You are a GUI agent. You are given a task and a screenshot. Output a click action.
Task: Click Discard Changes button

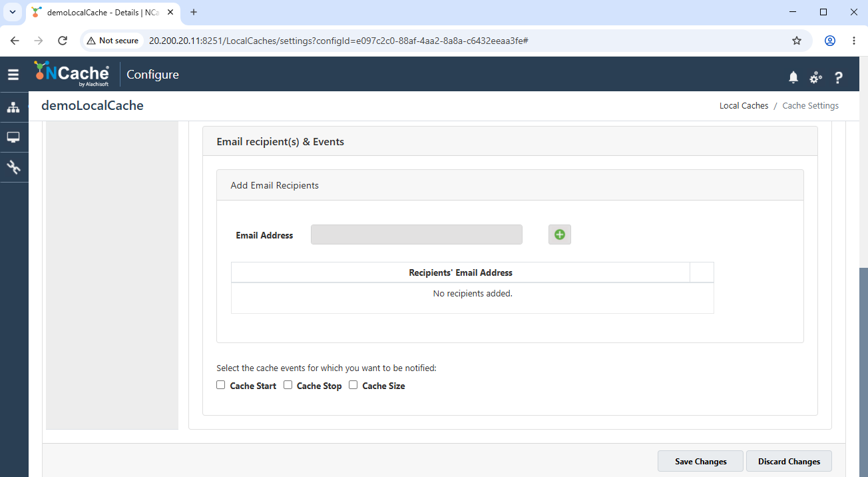click(x=789, y=461)
